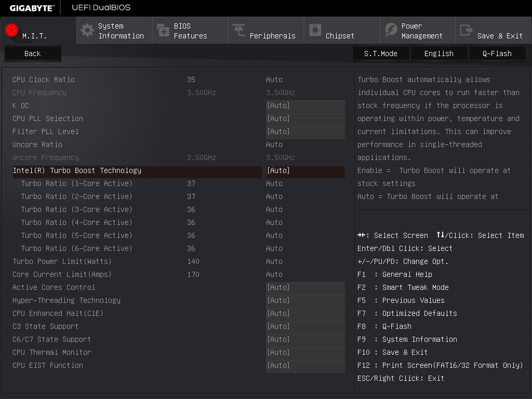
Task: Open the CPU PLL Selection [Auto] dropdown
Action: point(305,119)
